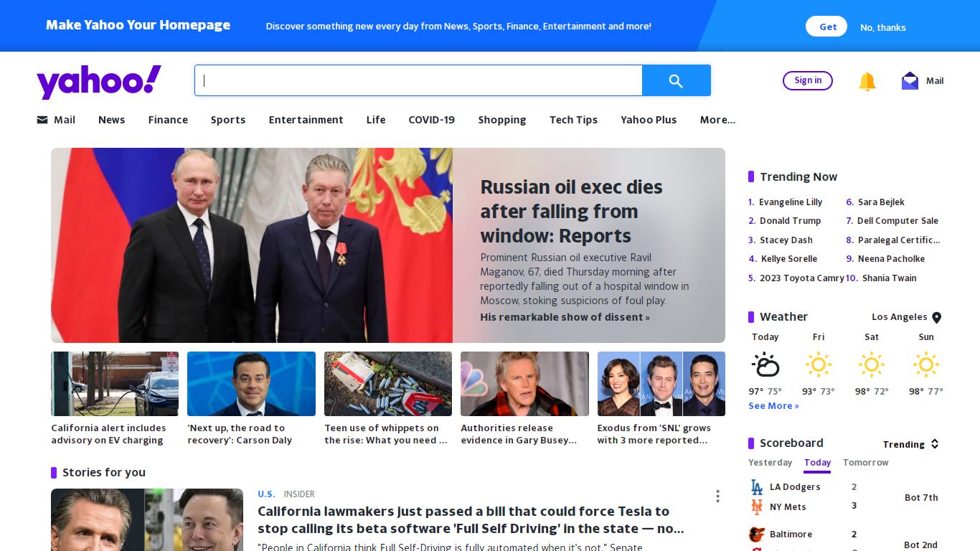
Task: Switch scoreboard to the Tomorrow tab
Action: pos(866,463)
